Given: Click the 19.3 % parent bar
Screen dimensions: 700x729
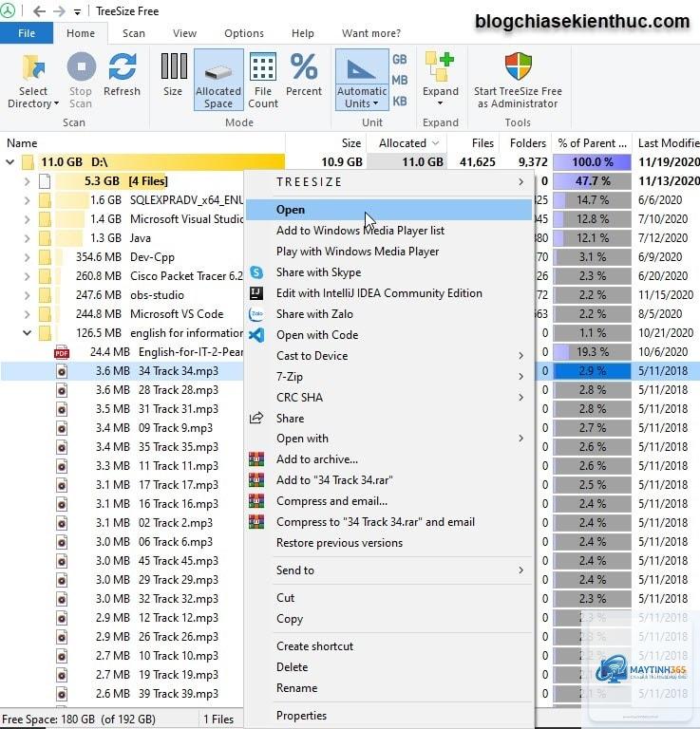Looking at the screenshot, I should tap(592, 352).
